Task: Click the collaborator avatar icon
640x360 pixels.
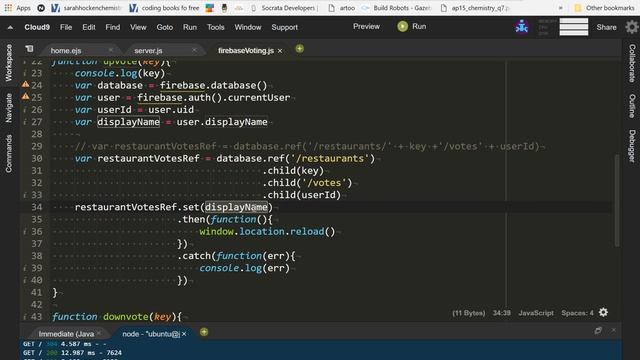Action: coord(522,27)
